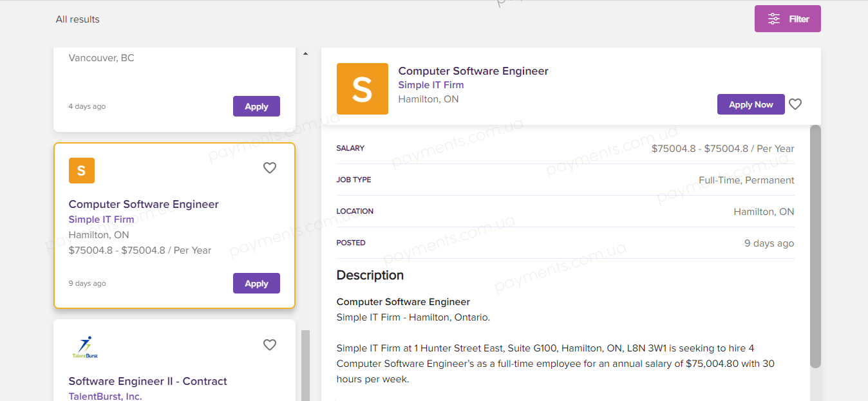Image resolution: width=868 pixels, height=401 pixels.
Task: Click the Apply Now button
Action: point(751,104)
